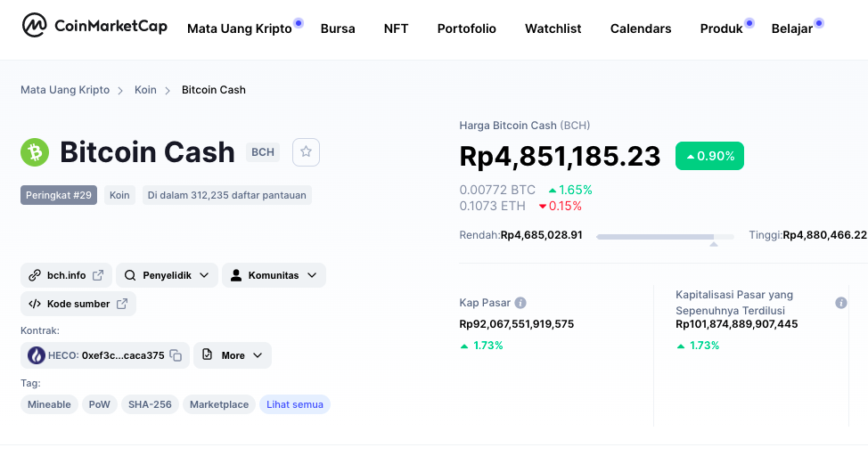
Task: Click the BCH ticker label
Action: tap(263, 152)
